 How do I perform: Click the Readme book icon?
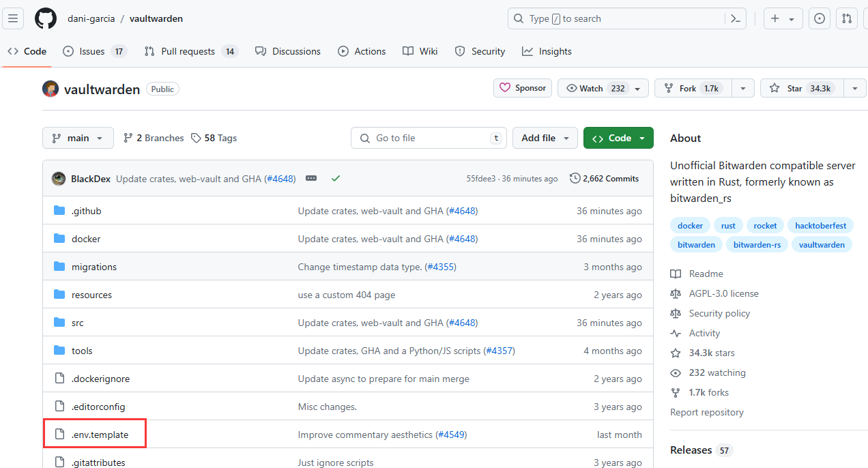pyautogui.click(x=676, y=274)
